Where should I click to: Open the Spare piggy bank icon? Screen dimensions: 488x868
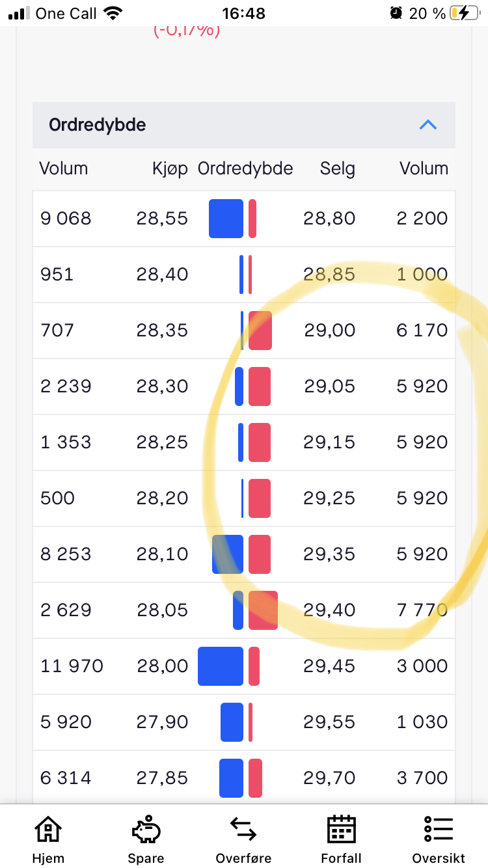tap(146, 830)
